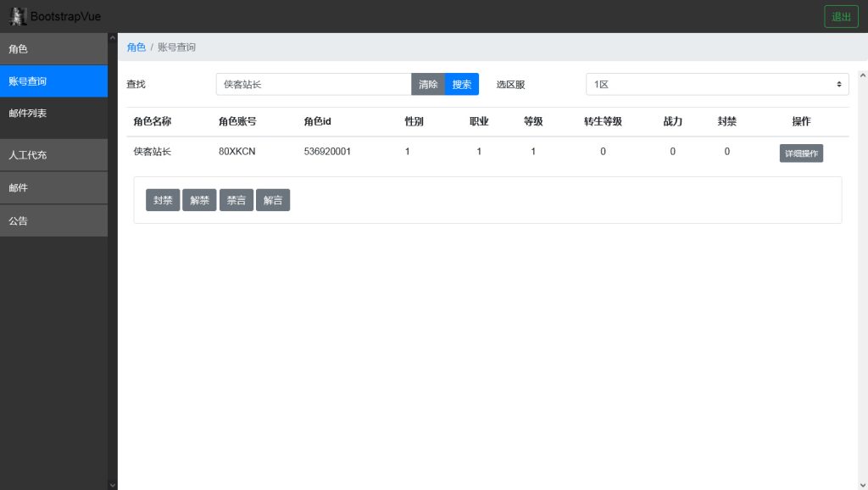
Task: Click the search input containing 侠客站长
Action: [x=314, y=84]
